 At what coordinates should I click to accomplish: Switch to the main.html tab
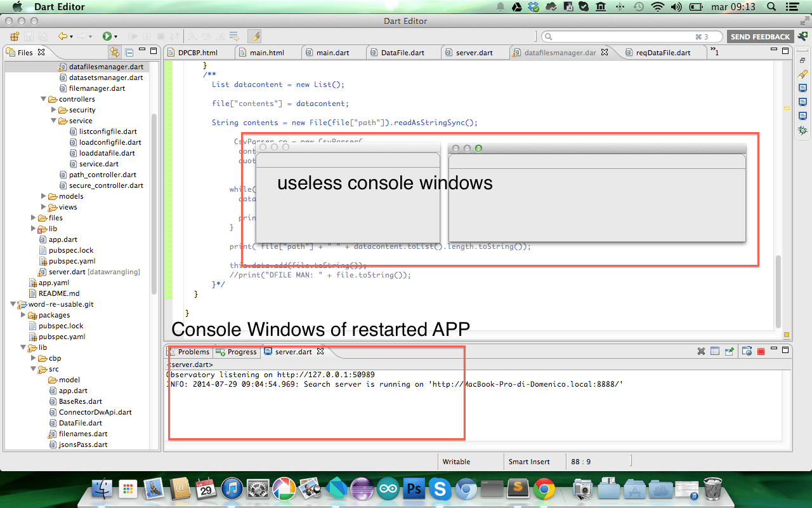[267, 53]
